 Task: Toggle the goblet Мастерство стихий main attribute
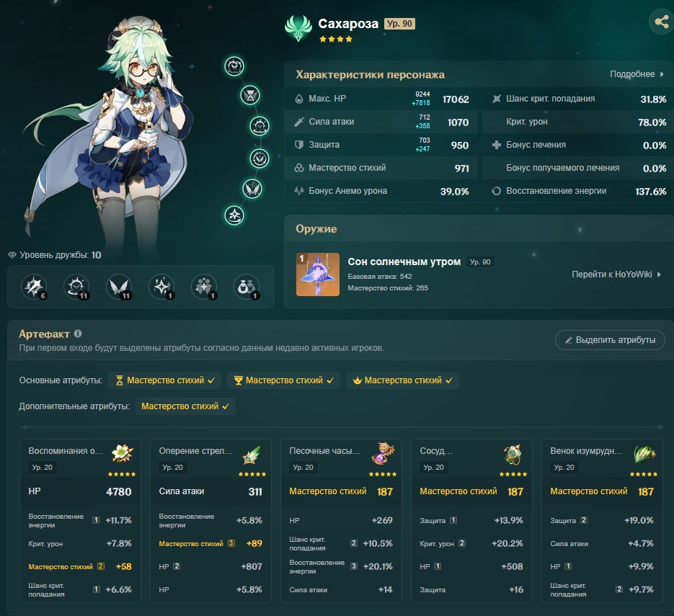[284, 380]
